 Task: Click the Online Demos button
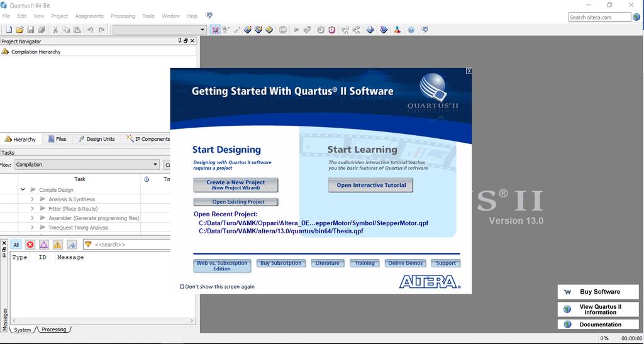(406, 263)
